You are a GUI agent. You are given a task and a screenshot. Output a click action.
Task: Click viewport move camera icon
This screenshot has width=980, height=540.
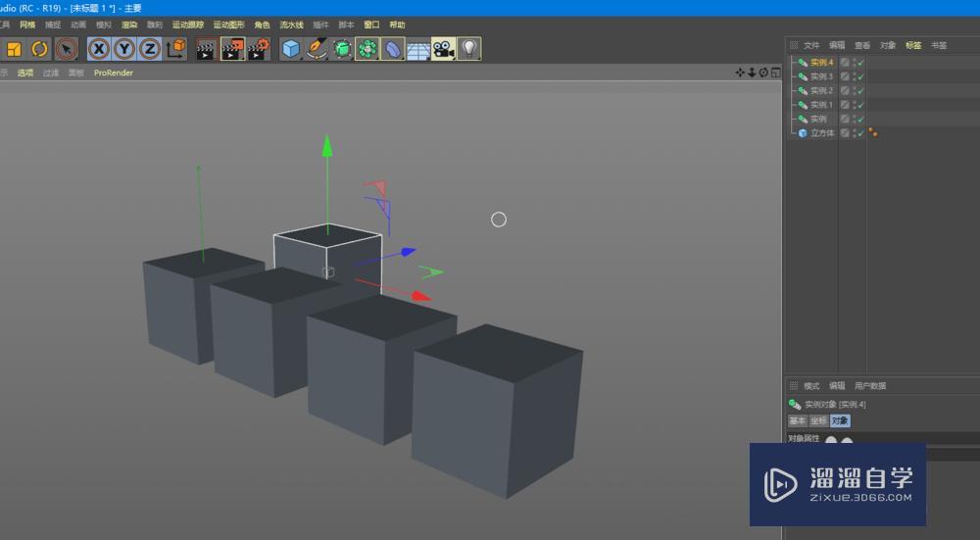pyautogui.click(x=740, y=73)
